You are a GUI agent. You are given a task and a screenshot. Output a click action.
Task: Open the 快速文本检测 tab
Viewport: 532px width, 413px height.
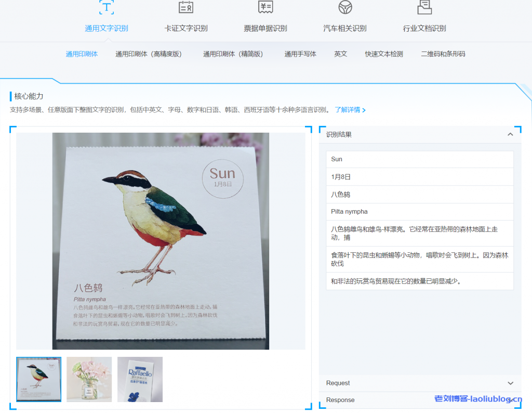(x=383, y=54)
